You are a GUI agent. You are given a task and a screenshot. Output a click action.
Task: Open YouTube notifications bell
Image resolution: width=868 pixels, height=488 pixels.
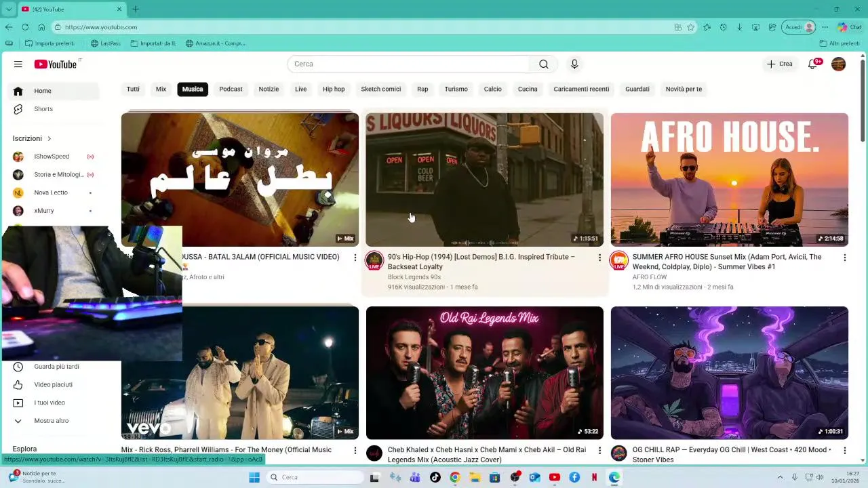(813, 64)
